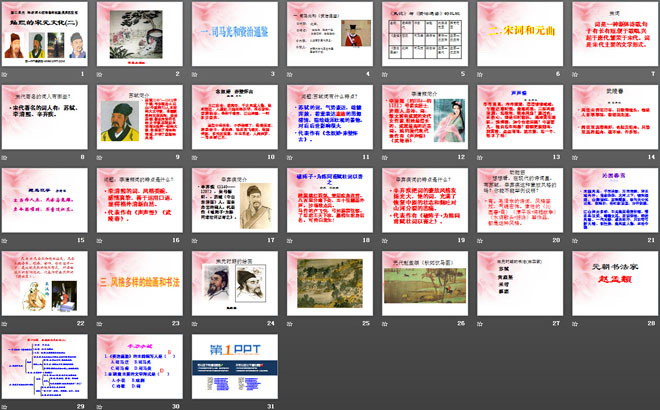The width and height of the screenshot is (660, 410).
Task: Click the transition star icon under slide 7
Action: click(575, 75)
